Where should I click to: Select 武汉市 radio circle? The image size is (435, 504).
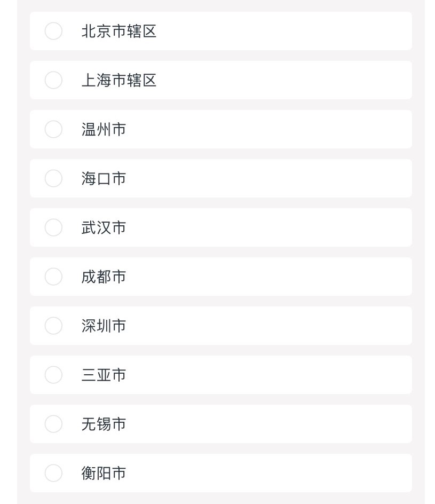53,227
